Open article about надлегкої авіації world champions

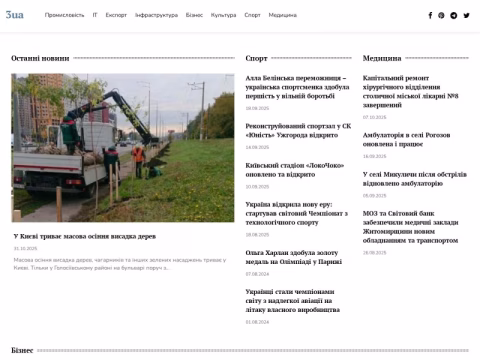coord(293,301)
